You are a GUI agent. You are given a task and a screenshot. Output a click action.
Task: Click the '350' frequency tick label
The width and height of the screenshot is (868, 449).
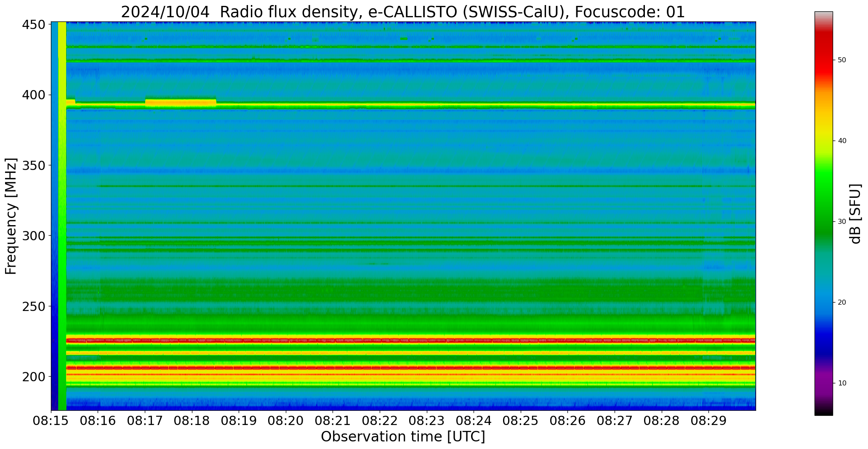34,165
